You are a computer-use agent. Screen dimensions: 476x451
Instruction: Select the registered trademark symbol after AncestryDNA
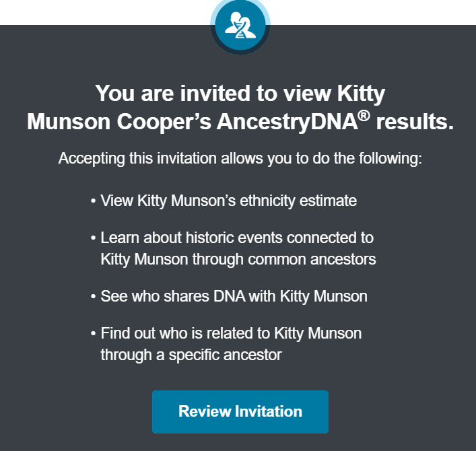click(x=364, y=116)
